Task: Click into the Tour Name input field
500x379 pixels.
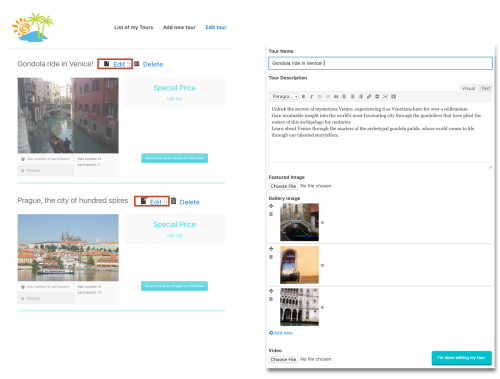Action: 380,63
